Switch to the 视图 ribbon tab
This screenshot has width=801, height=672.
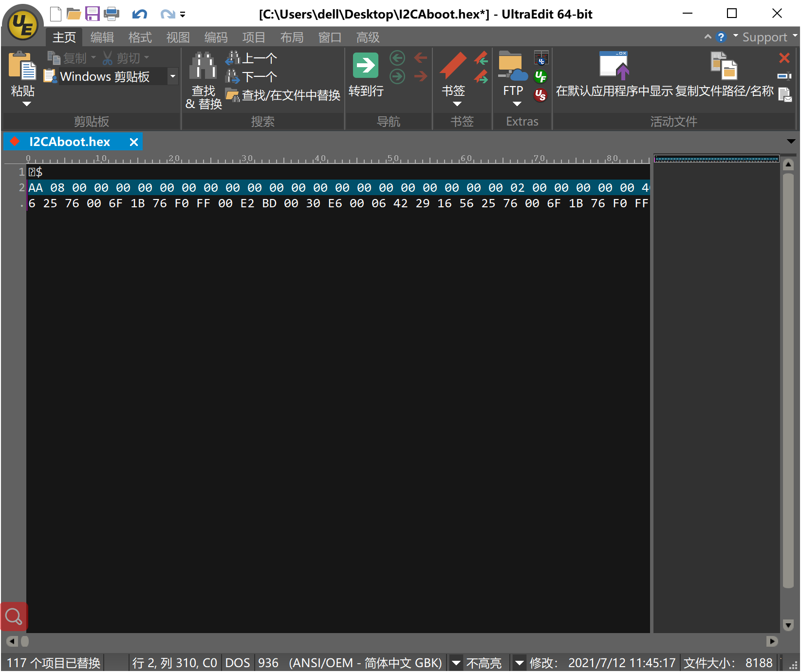pyautogui.click(x=178, y=37)
